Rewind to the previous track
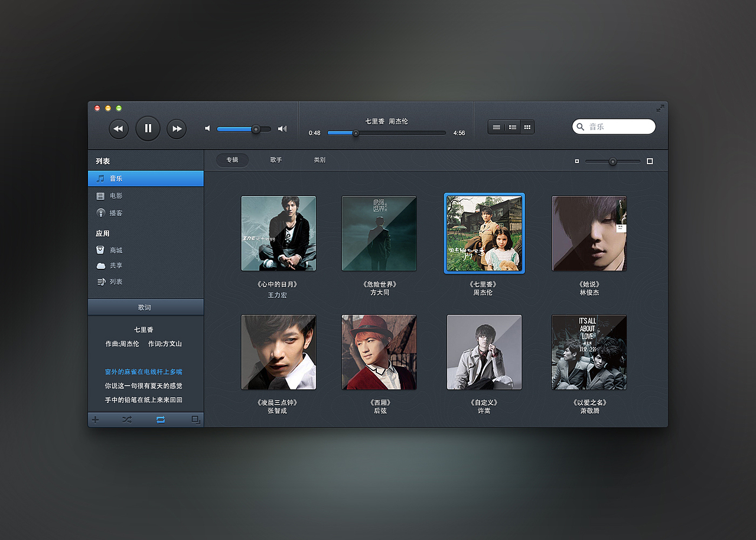Screen dimensions: 756x540 (119, 129)
